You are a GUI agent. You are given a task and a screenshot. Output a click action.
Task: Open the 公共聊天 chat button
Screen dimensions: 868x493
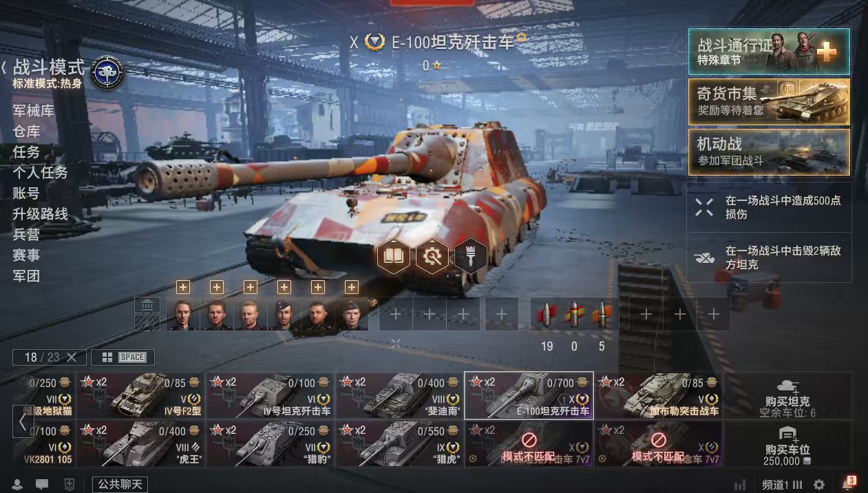click(x=120, y=485)
